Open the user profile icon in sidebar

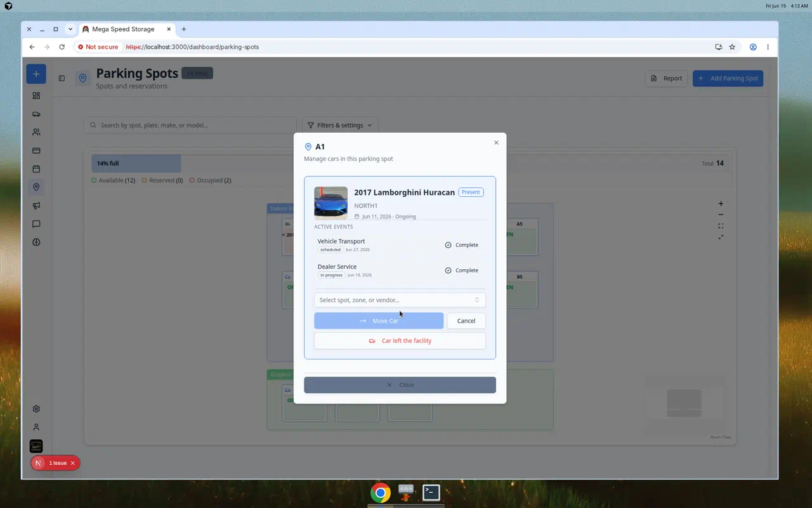tap(36, 427)
